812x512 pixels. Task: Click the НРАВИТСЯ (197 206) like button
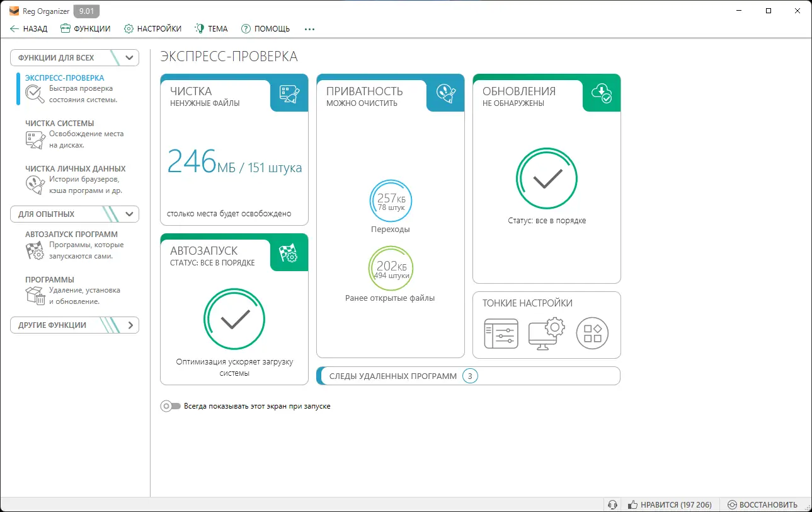(670, 504)
